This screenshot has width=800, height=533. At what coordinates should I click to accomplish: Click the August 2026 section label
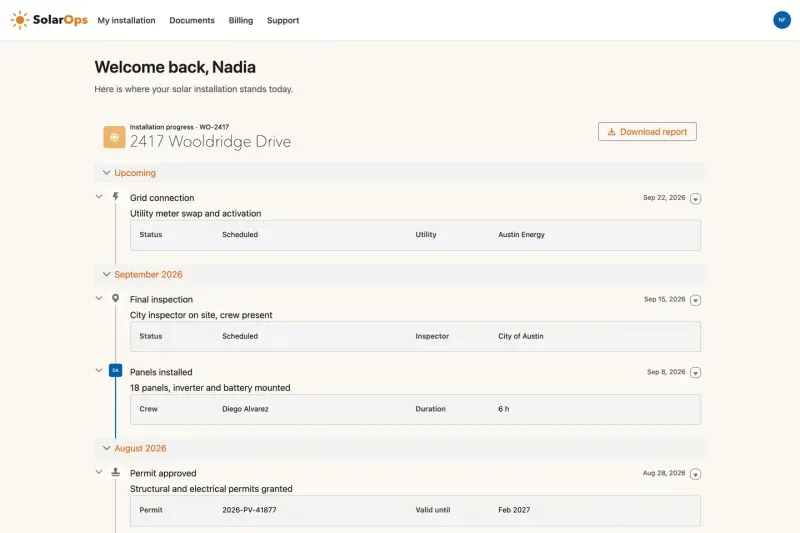[x=140, y=448]
